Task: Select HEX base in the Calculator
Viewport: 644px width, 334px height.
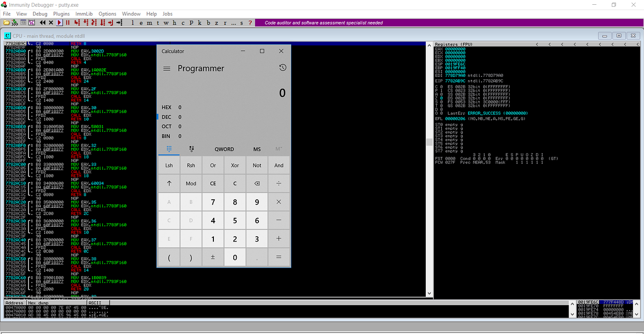Action: (x=166, y=107)
